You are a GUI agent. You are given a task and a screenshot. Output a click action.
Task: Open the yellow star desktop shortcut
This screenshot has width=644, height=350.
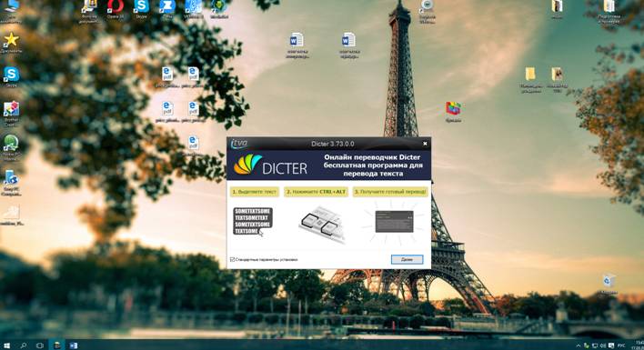[11, 43]
